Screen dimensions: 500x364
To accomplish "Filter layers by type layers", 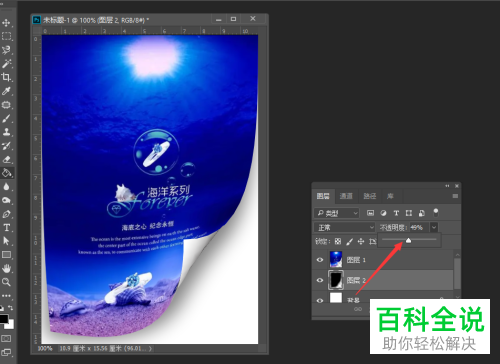I will click(x=396, y=213).
